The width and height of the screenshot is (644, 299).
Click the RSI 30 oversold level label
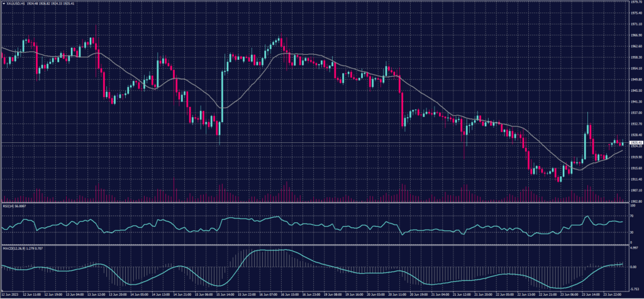point(631,232)
